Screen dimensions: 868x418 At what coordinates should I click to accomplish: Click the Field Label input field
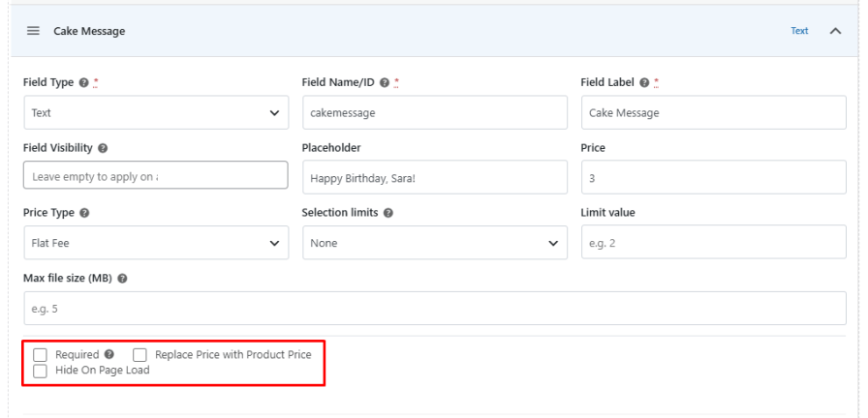714,113
